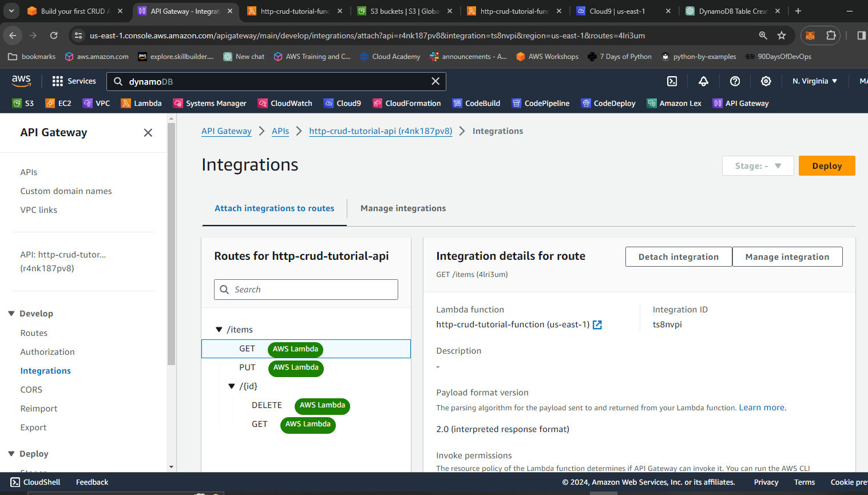Viewport: 868px width, 495px height.
Task: Open the S3 service shortcut
Action: [23, 104]
